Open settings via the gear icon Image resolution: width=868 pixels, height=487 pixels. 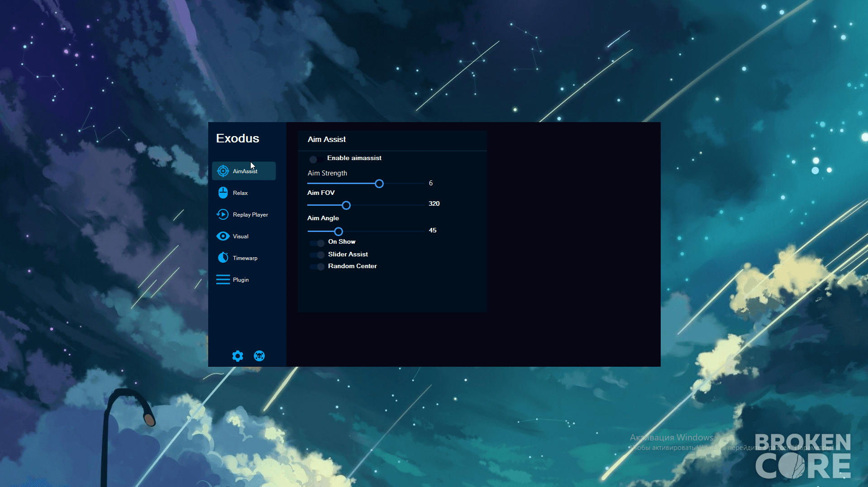(238, 356)
